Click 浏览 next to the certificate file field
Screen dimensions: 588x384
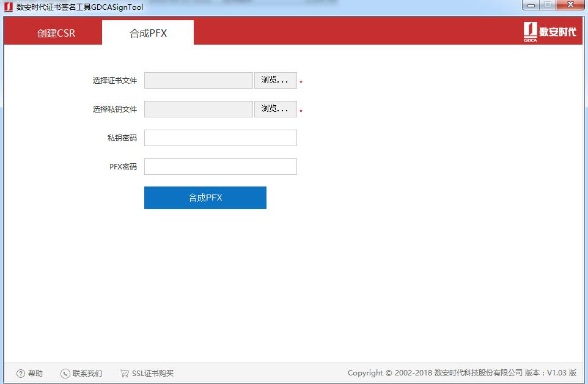pos(275,80)
